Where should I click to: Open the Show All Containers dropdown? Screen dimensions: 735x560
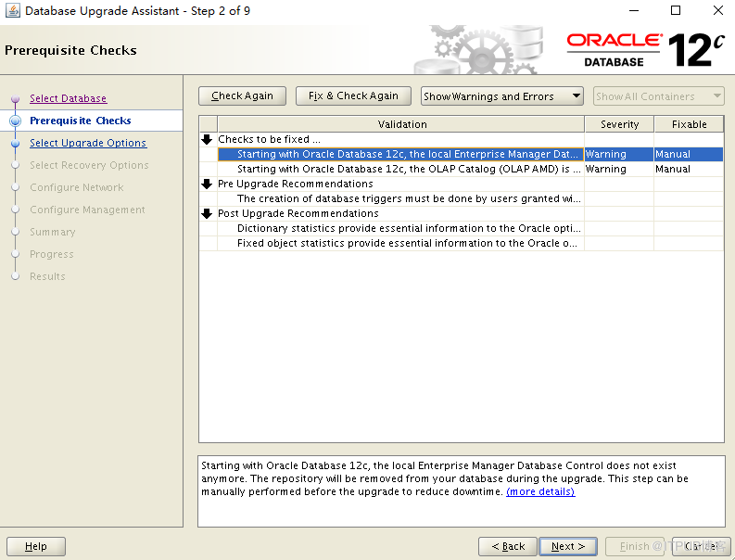[659, 96]
